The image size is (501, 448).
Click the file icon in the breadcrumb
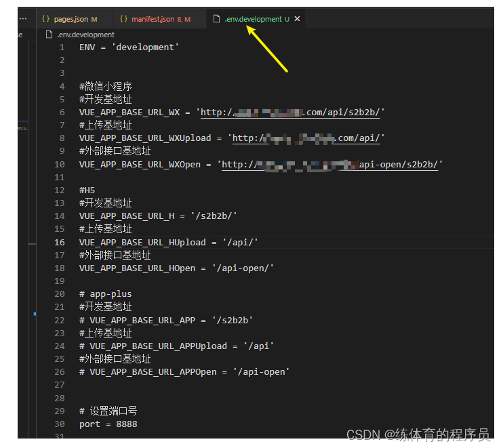tap(49, 35)
